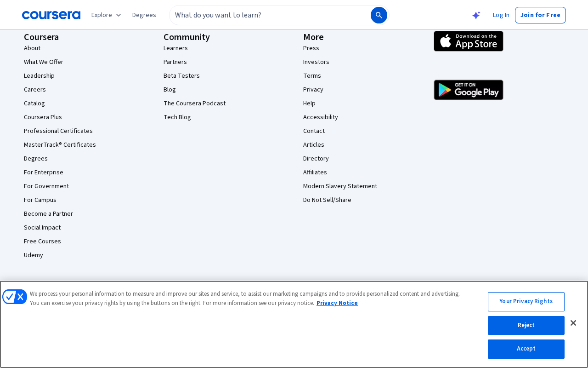Open the For Campus link
The height and width of the screenshot is (368, 588).
click(40, 200)
